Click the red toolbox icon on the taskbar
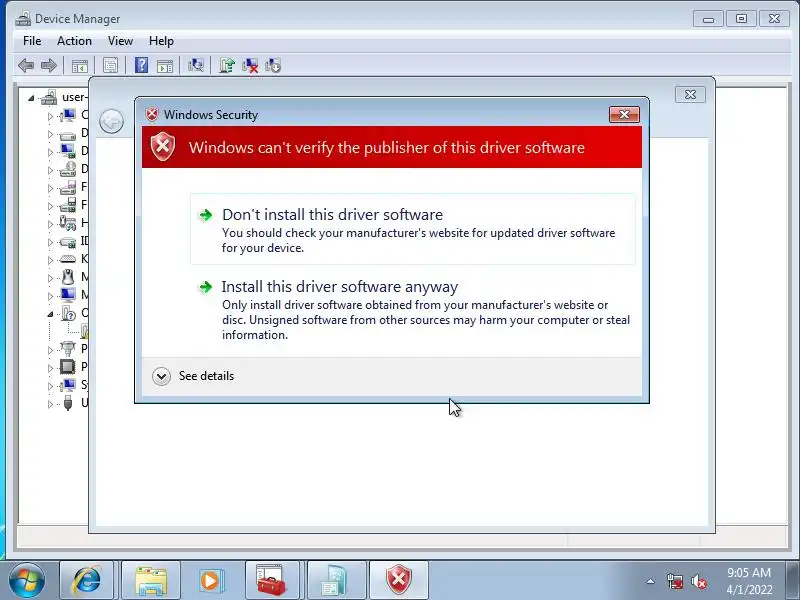The height and width of the screenshot is (600, 800). coord(271,580)
